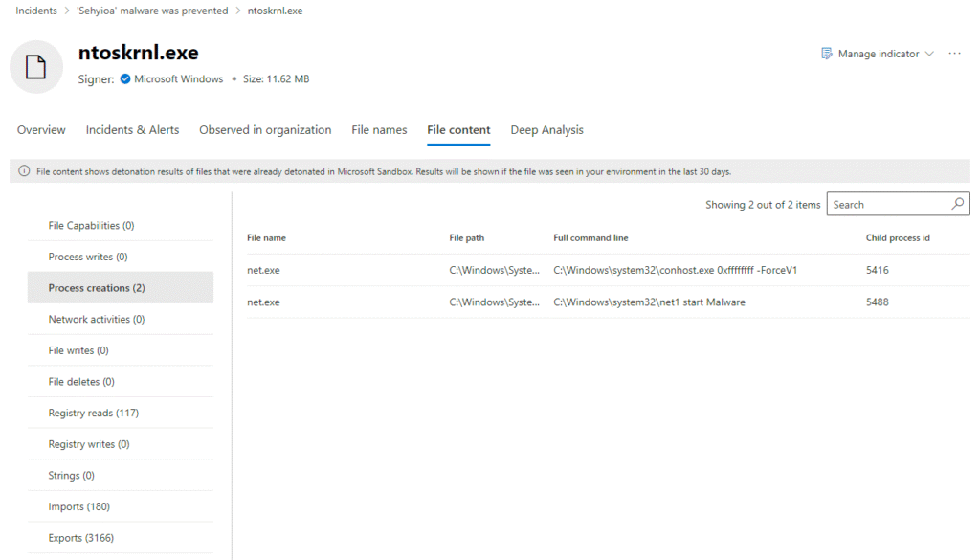This screenshot has height=560, width=980.
Task: Select Registry reads (117) category
Action: 120,413
